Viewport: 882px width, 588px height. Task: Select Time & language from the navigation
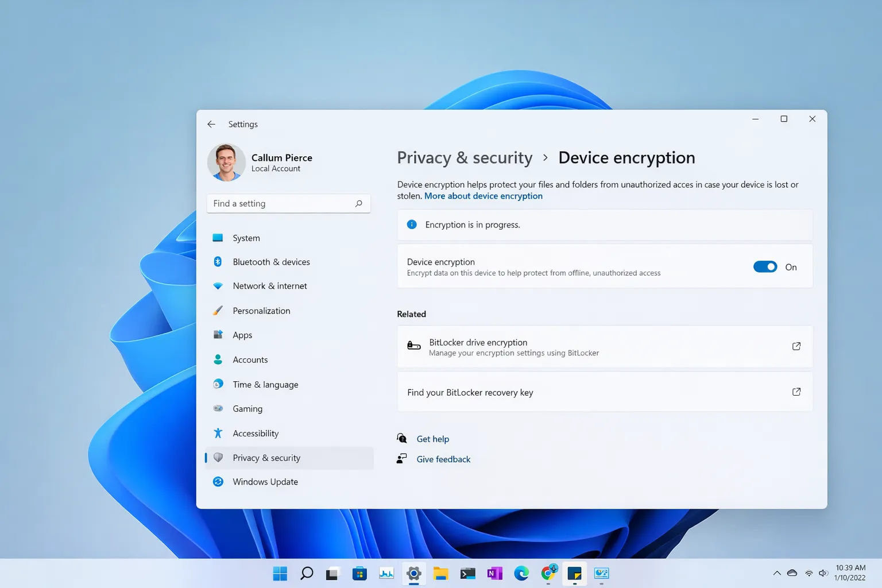point(265,384)
